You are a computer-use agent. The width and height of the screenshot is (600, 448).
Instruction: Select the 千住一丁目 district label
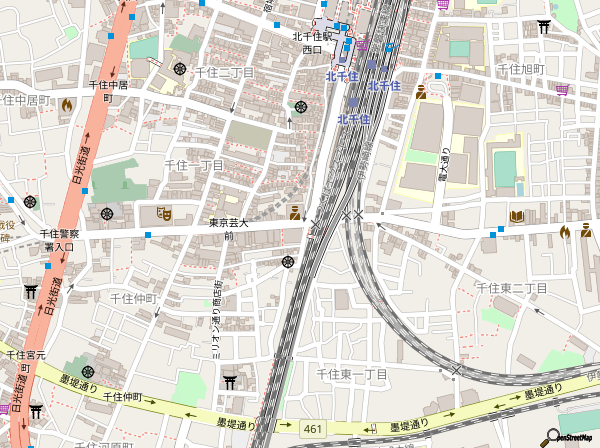tap(194, 164)
